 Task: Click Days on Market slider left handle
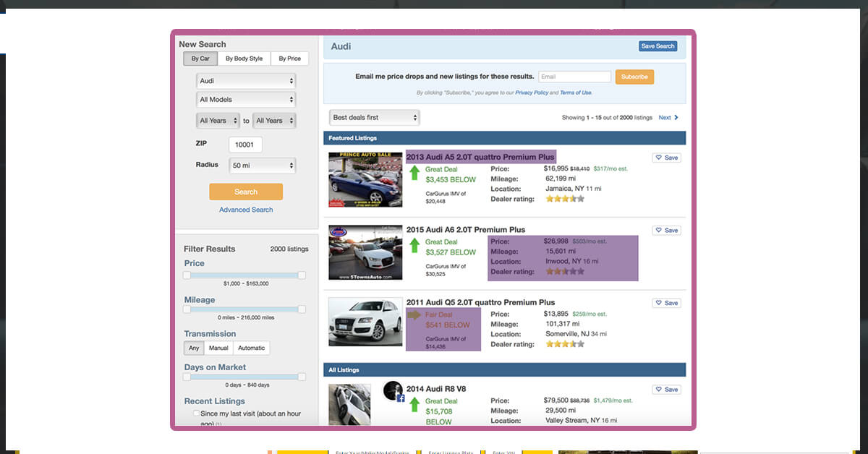[187, 377]
